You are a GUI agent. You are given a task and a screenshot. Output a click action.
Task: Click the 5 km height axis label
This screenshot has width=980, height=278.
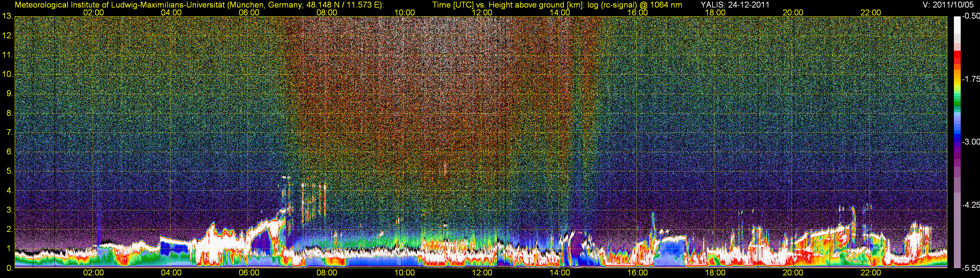pyautogui.click(x=9, y=171)
